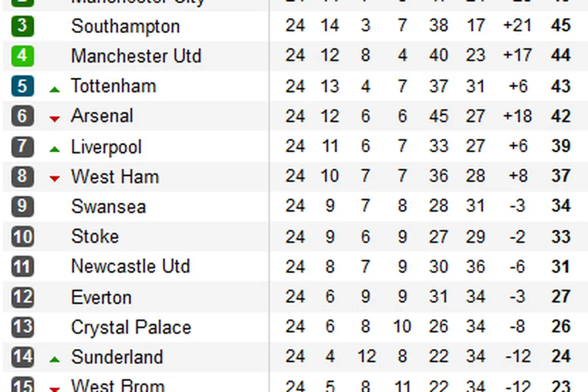
Task: Click the gray position 13 badge
Action: click(x=22, y=327)
